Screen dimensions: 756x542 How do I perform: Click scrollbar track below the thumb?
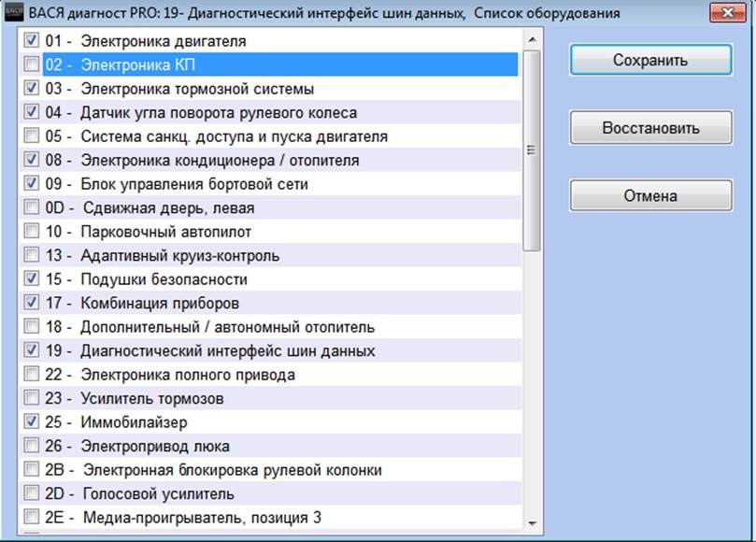532,381
